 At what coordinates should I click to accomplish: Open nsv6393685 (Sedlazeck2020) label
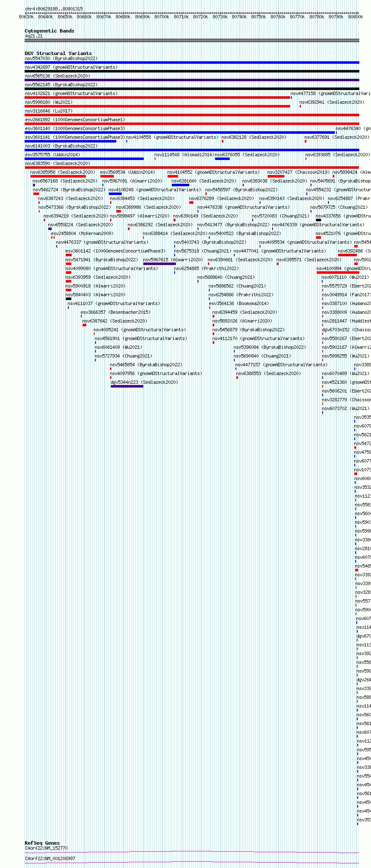338,155
